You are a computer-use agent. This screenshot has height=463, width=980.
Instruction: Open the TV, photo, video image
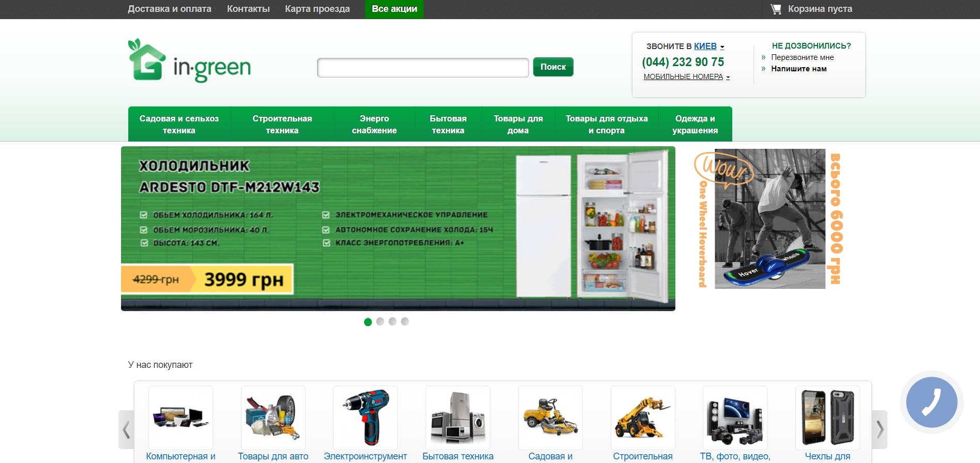[735, 417]
